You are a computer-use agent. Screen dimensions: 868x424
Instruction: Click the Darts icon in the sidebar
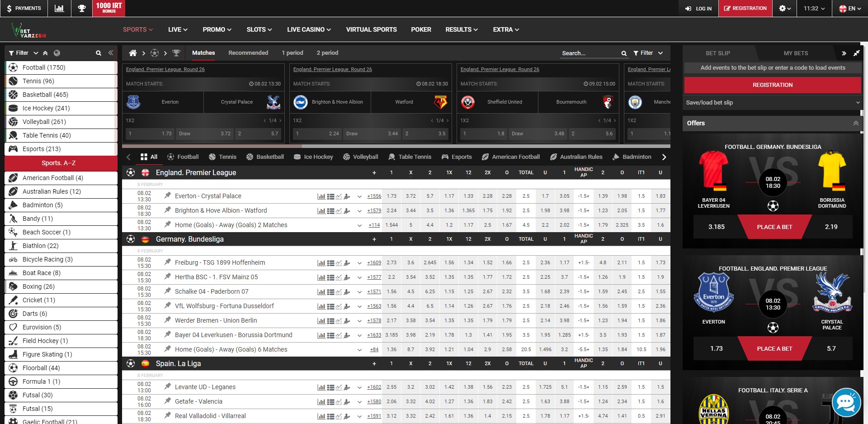coord(14,314)
